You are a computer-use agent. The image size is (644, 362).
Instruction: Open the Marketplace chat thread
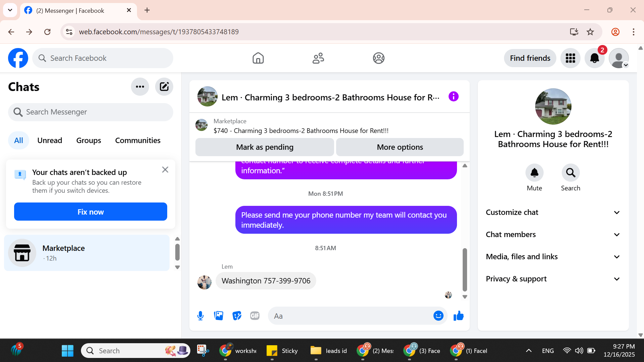87,253
